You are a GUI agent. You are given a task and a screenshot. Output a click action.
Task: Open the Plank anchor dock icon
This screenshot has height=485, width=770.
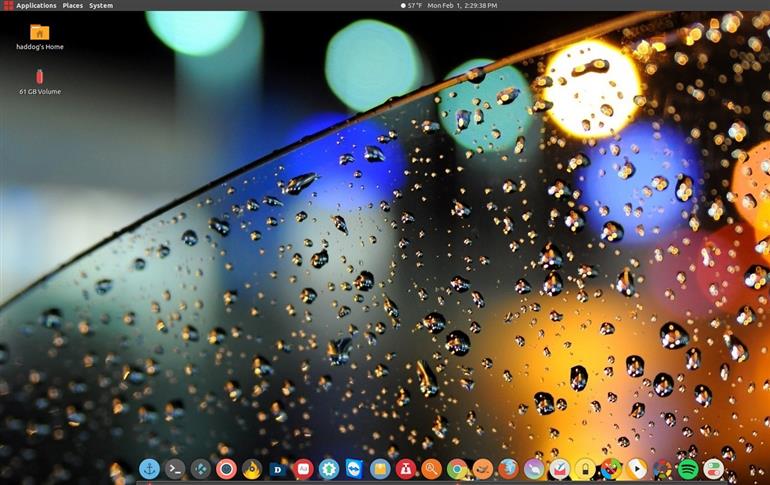149,469
